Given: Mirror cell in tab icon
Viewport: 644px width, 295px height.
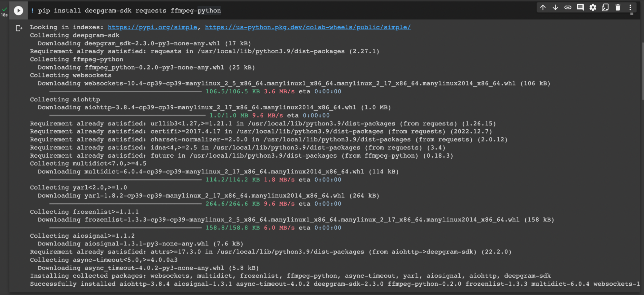Looking at the screenshot, I should pyautogui.click(x=605, y=7).
